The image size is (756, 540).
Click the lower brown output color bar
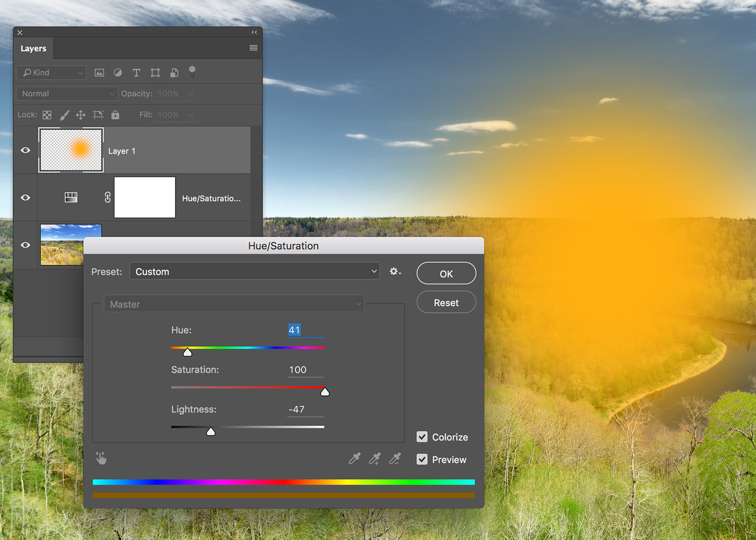tap(284, 495)
